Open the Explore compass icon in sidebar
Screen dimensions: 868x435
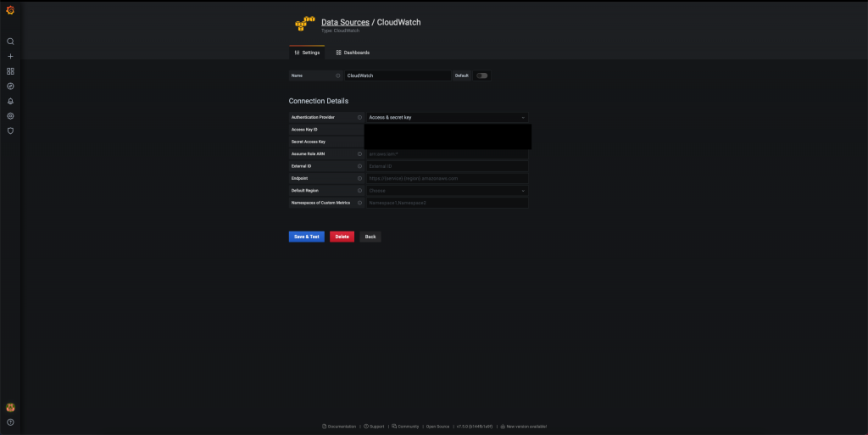tap(10, 86)
